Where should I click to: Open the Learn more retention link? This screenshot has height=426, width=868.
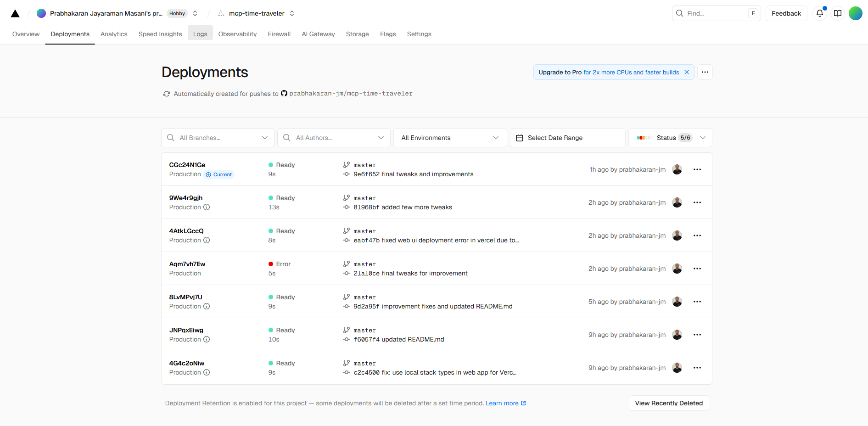point(506,403)
